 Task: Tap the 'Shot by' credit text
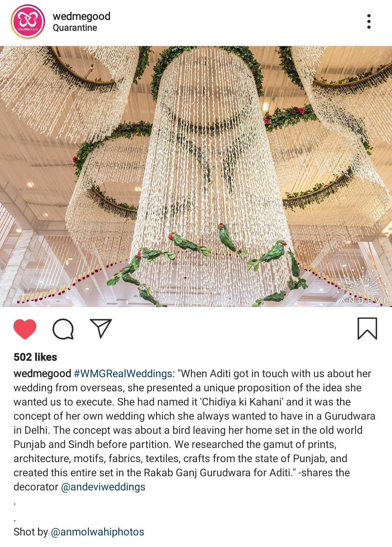tap(31, 532)
